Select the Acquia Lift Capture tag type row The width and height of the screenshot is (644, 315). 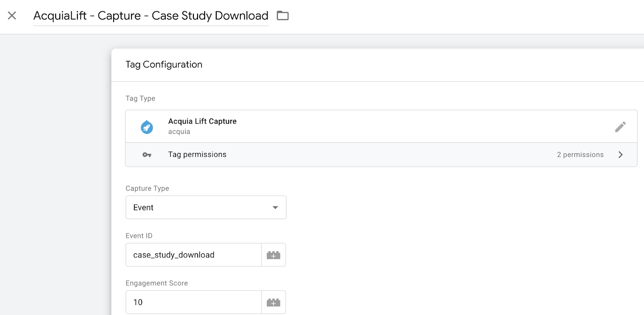381,126
